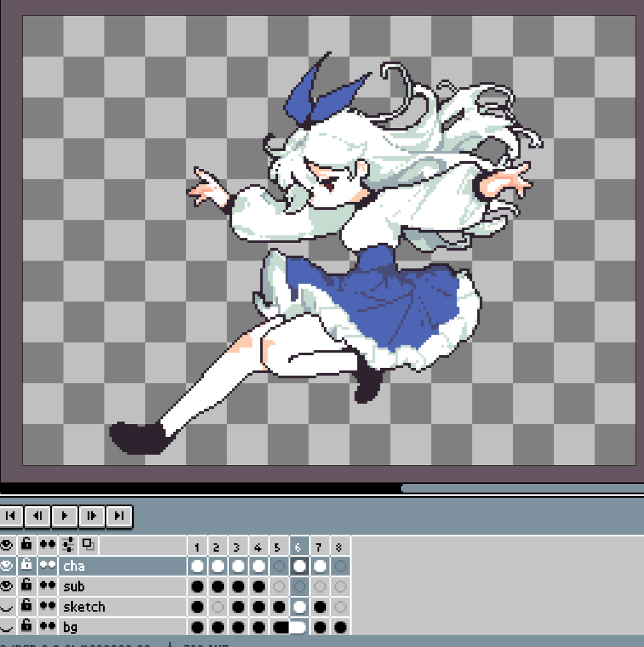The height and width of the screenshot is (647, 644).
Task: Select bg layer cel at frame 8
Action: coord(340,627)
